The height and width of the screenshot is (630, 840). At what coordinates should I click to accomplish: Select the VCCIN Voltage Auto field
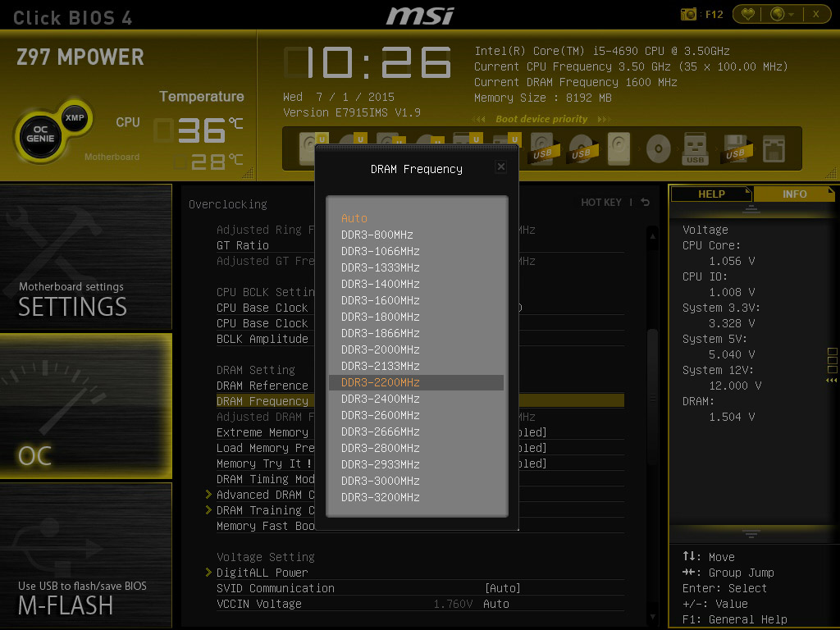click(495, 604)
